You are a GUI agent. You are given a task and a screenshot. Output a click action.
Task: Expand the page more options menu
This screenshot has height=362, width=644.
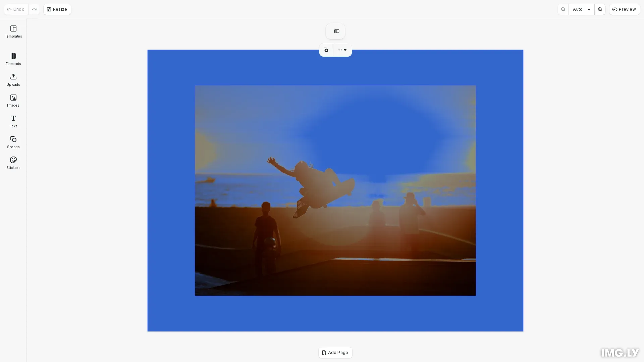coord(342,50)
